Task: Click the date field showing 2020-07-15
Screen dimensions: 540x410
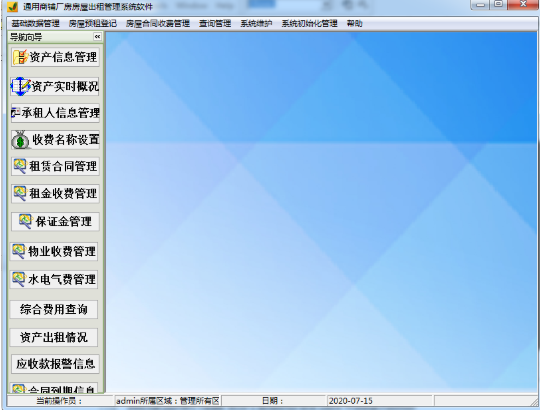Action: tap(380, 401)
